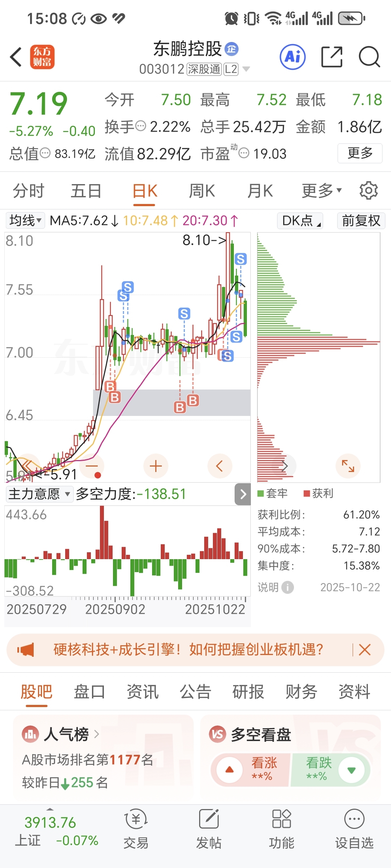Zoom in chart with plus button
This screenshot has height=868, width=391.
point(156,466)
